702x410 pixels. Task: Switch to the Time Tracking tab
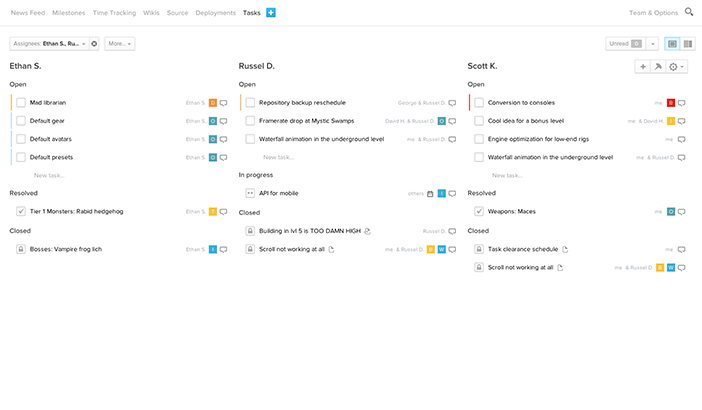(115, 12)
